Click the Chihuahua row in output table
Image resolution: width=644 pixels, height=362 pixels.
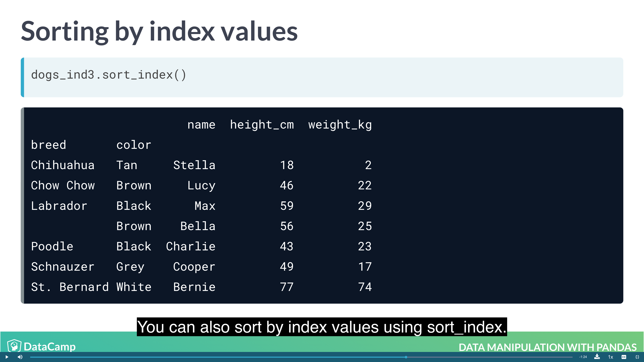click(x=63, y=165)
